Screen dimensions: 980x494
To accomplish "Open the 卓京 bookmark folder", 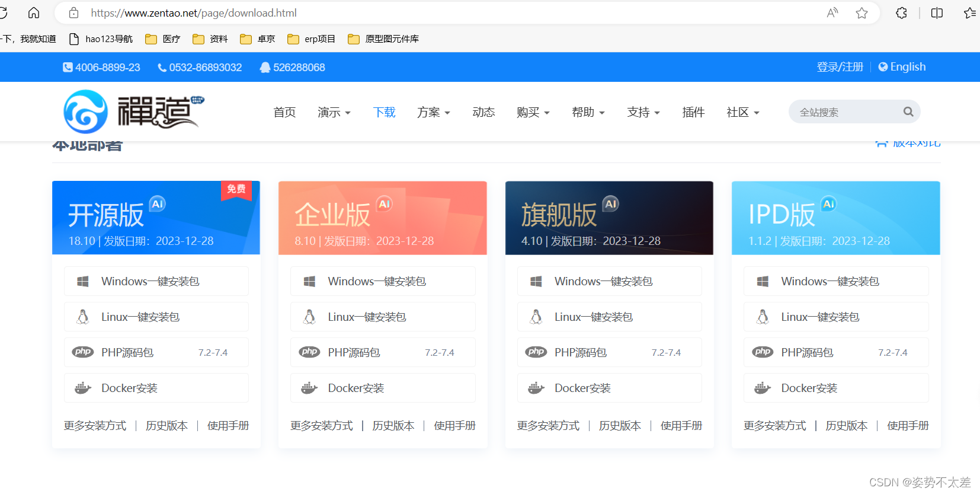I will [258, 39].
